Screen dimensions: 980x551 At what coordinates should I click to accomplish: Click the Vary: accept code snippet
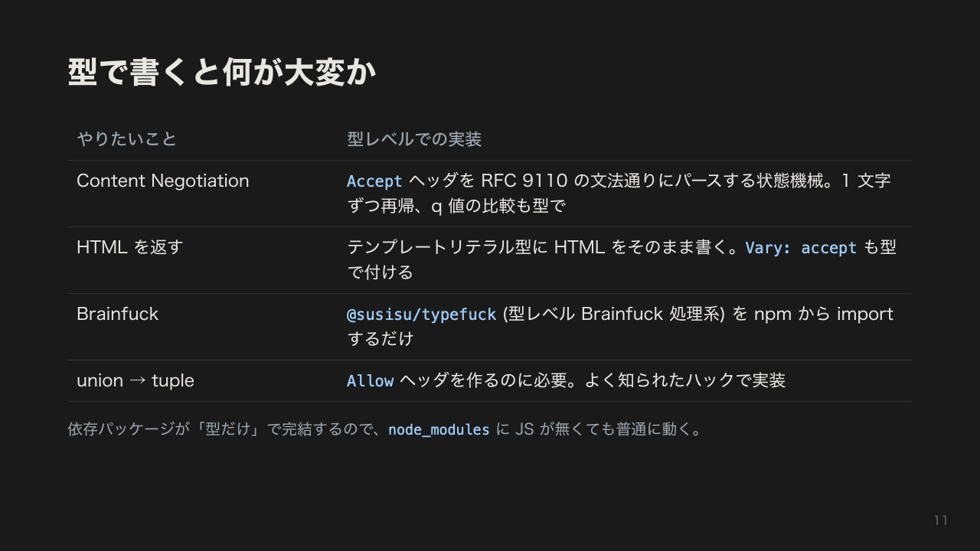801,248
